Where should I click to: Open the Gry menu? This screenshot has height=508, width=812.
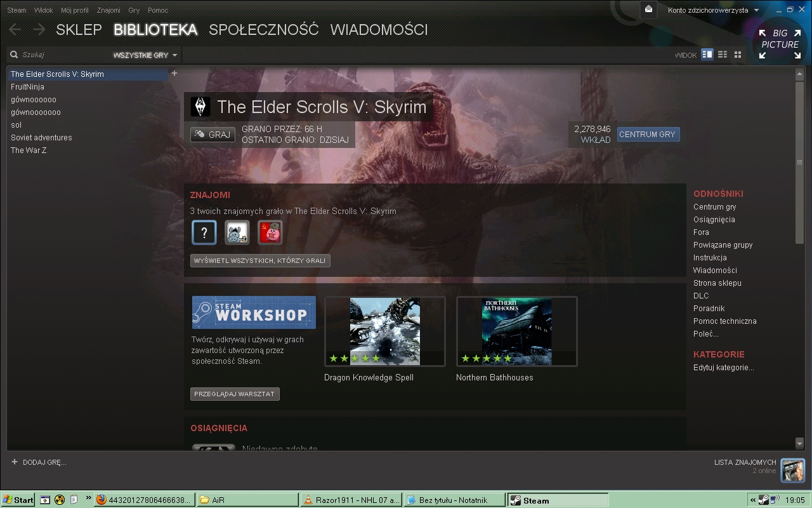[134, 10]
